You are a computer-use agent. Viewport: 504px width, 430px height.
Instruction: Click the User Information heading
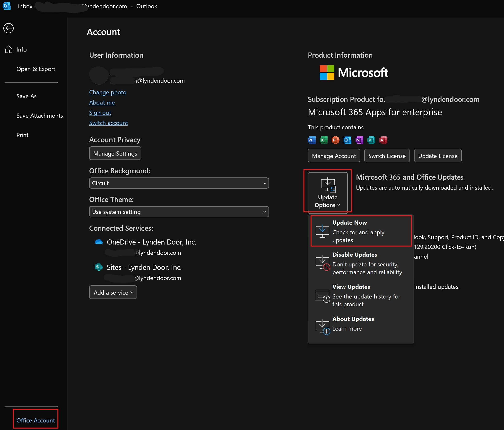[116, 55]
